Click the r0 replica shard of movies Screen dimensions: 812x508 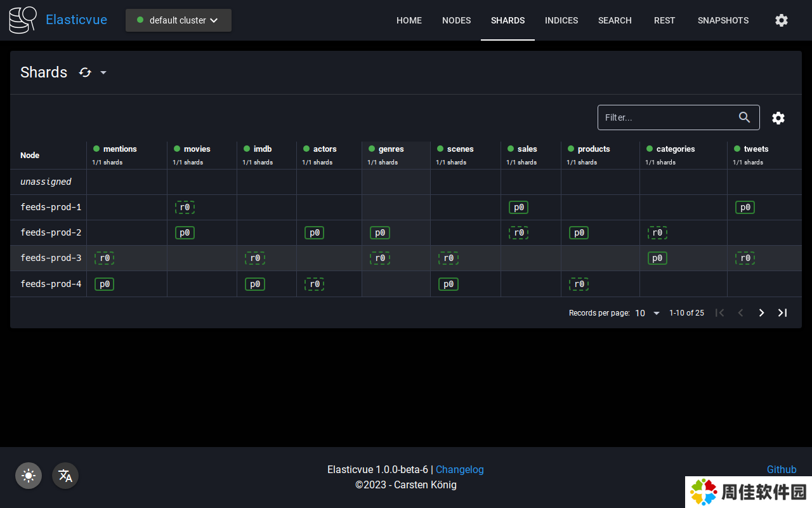[x=185, y=208]
